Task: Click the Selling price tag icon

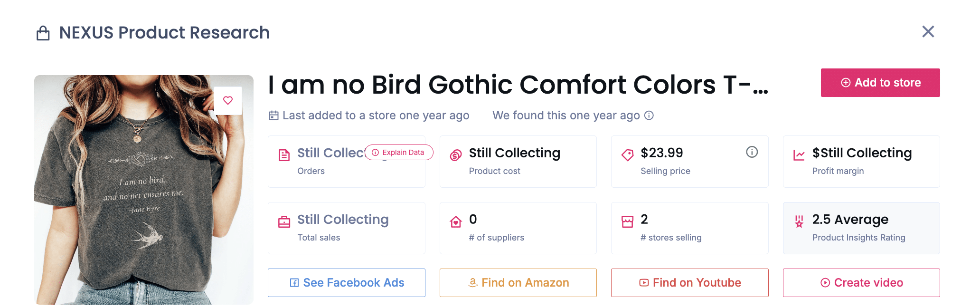Action: click(x=627, y=155)
